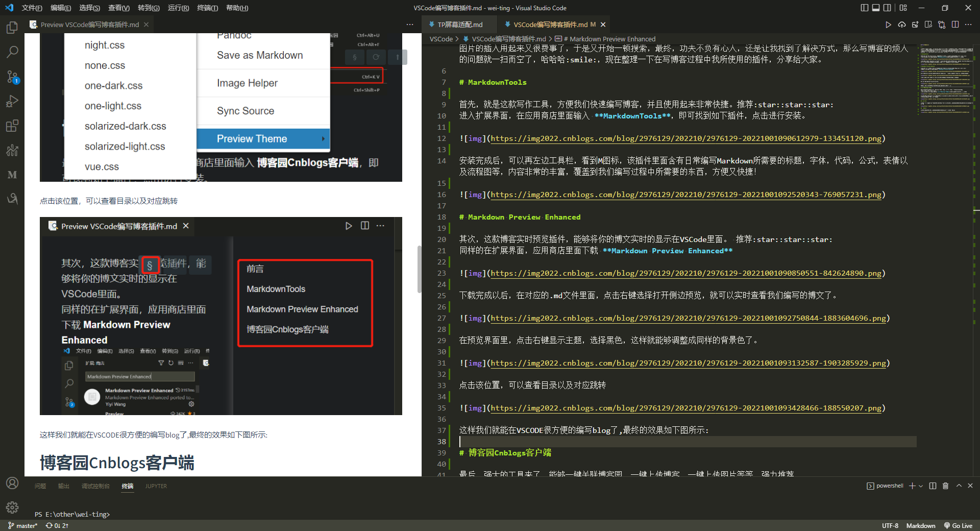Open the chart analytics activity bar icon
This screenshot has width=980, height=531.
(12, 150)
